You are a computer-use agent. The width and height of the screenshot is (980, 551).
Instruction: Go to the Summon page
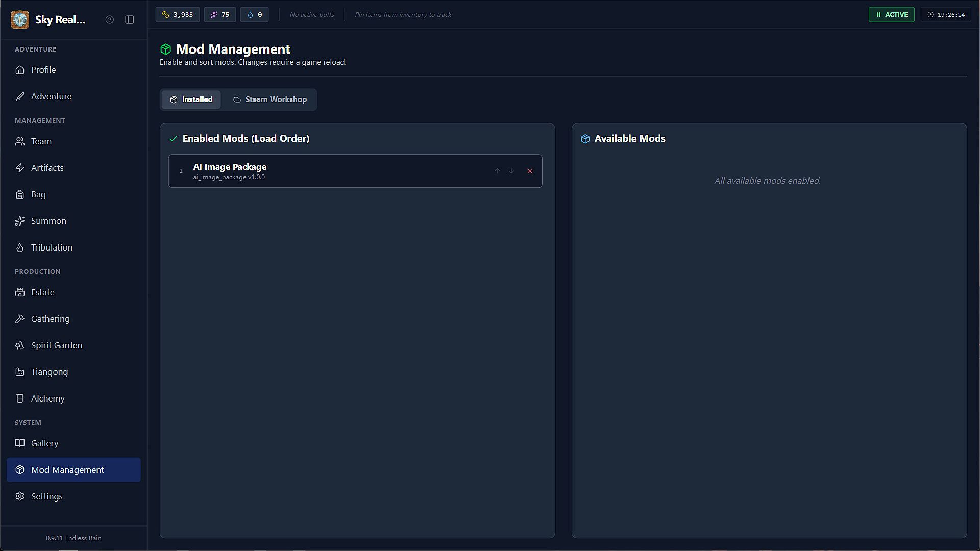48,221
